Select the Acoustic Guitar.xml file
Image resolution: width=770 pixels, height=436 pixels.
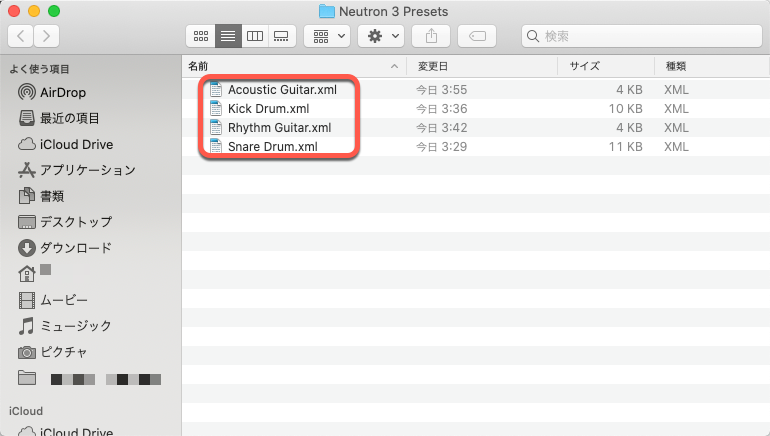pos(282,90)
